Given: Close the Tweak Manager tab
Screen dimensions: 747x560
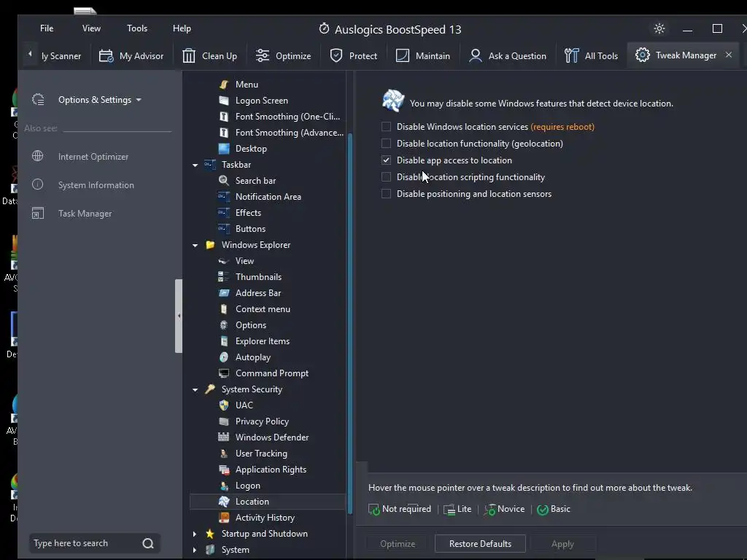Looking at the screenshot, I should (x=729, y=55).
